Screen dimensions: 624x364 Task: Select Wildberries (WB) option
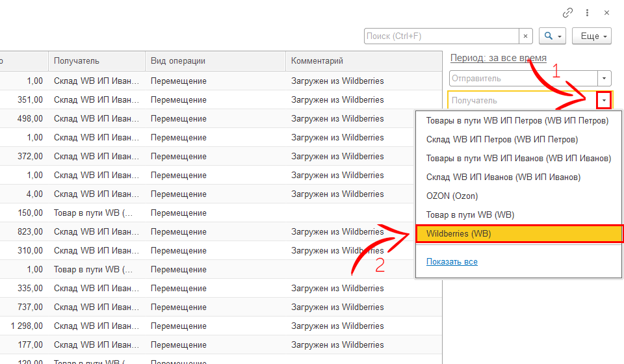tap(519, 233)
